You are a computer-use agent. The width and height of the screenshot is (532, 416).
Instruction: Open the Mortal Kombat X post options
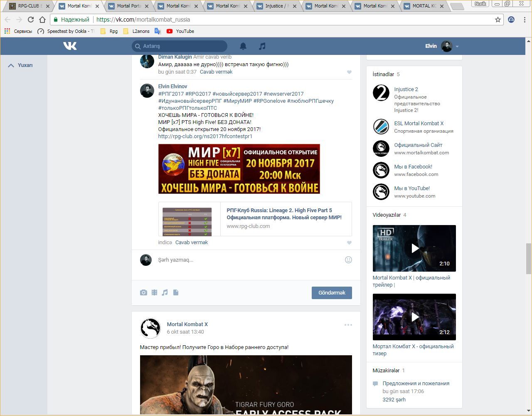tap(348, 325)
